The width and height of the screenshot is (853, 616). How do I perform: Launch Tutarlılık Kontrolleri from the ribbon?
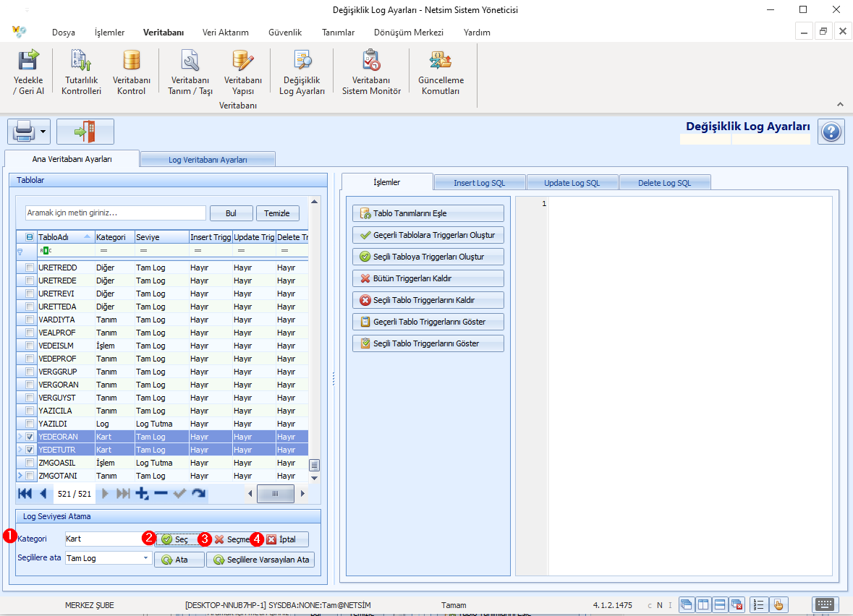pyautogui.click(x=81, y=72)
